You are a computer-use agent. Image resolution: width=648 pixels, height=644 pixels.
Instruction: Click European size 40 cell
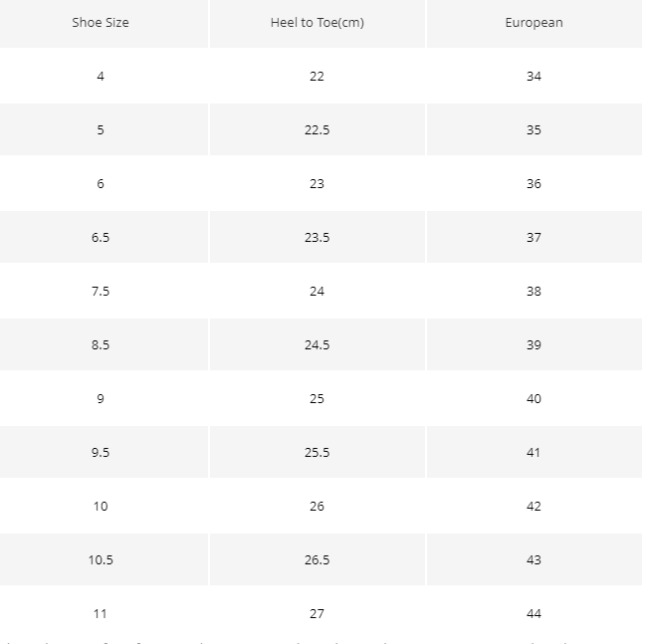534,398
